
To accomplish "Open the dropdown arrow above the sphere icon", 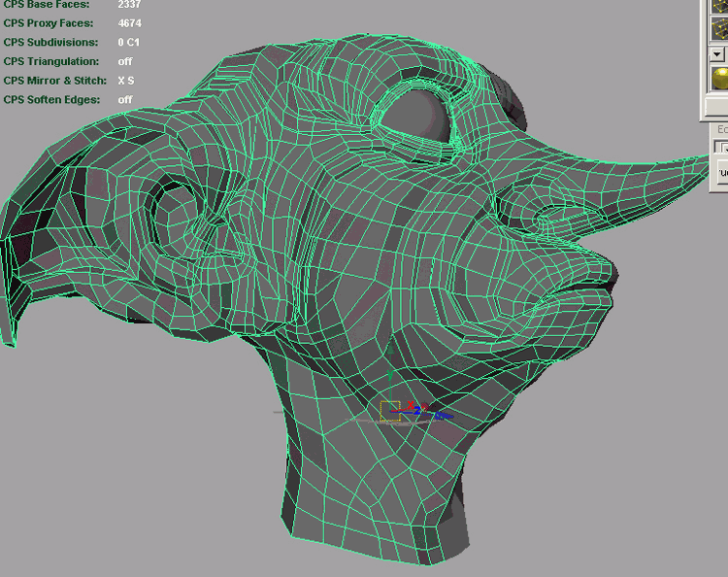I will [x=718, y=54].
